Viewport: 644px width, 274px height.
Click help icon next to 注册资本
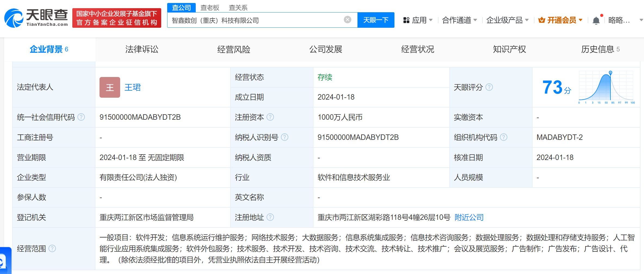tap(270, 117)
